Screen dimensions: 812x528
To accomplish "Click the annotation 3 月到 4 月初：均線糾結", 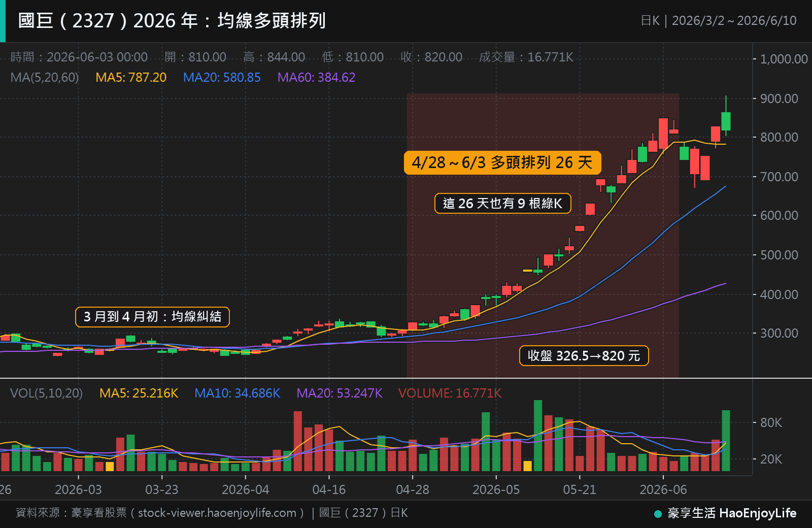I will tap(153, 317).
